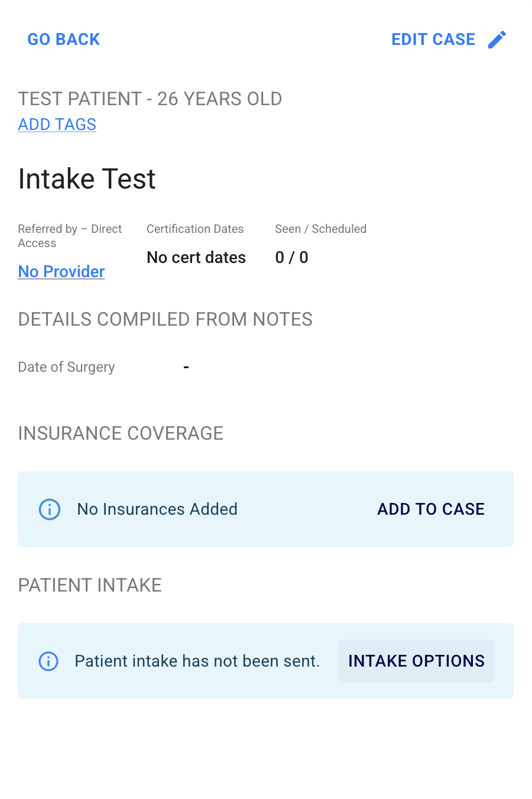Viewport: 532px width, 799px height.
Task: Click the Intake Test case title
Action: coord(87,179)
